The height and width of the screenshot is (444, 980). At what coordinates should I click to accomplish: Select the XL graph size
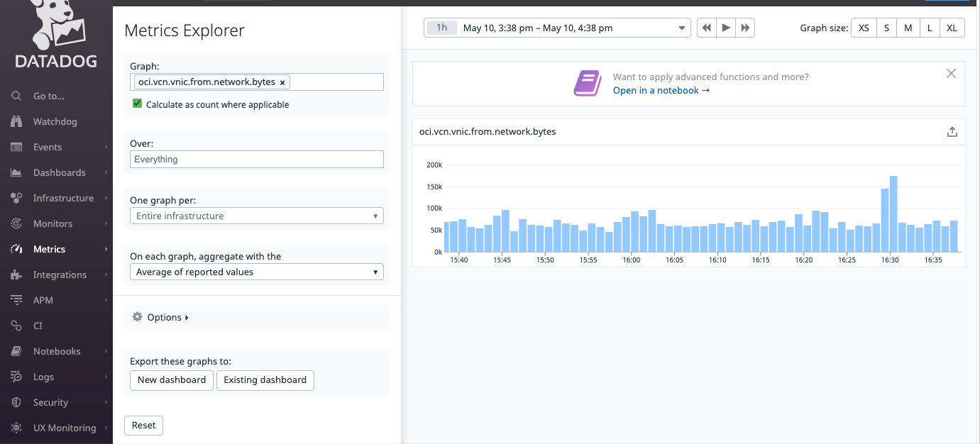coord(952,28)
